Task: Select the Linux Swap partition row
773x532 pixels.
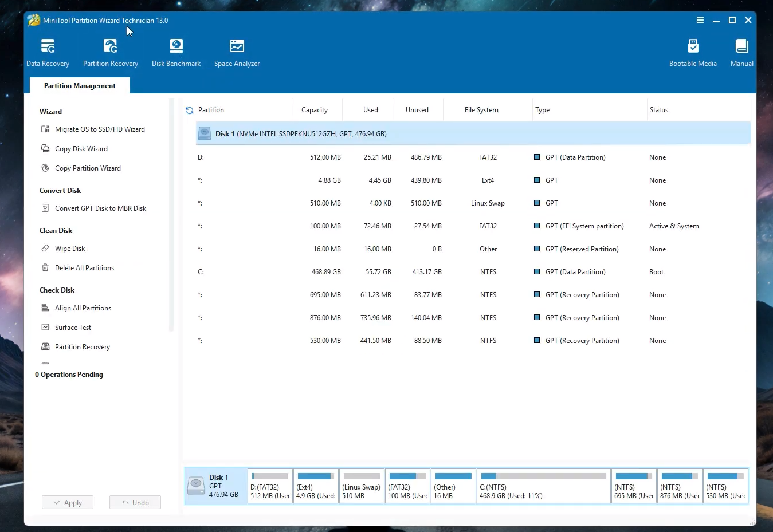Action: tap(473, 203)
